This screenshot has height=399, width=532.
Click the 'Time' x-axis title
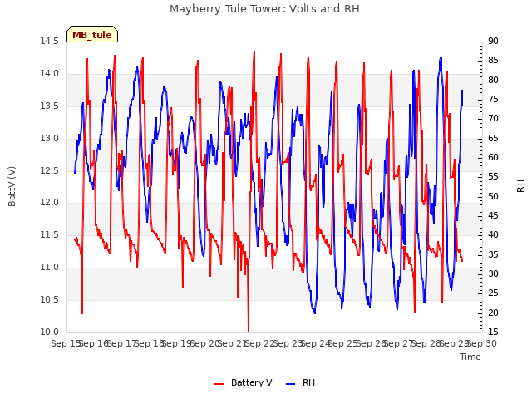470,357
